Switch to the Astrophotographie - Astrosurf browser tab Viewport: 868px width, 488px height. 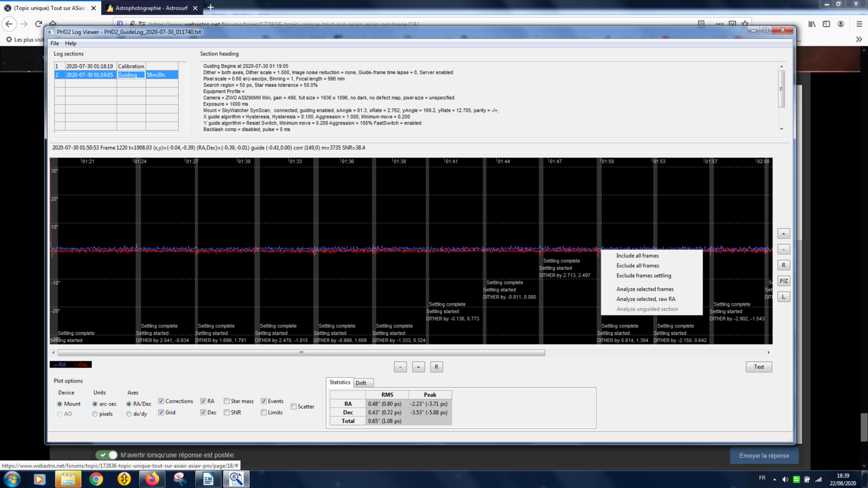(152, 8)
